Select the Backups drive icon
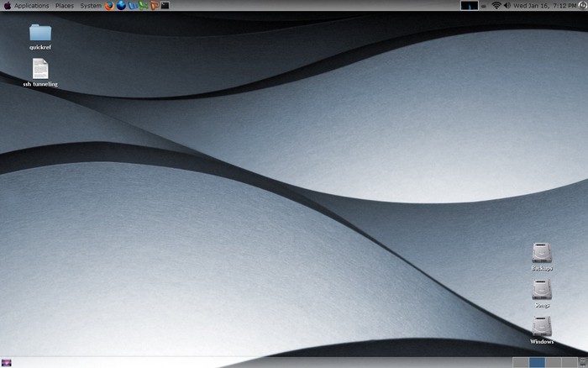588x368 pixels. [542, 252]
